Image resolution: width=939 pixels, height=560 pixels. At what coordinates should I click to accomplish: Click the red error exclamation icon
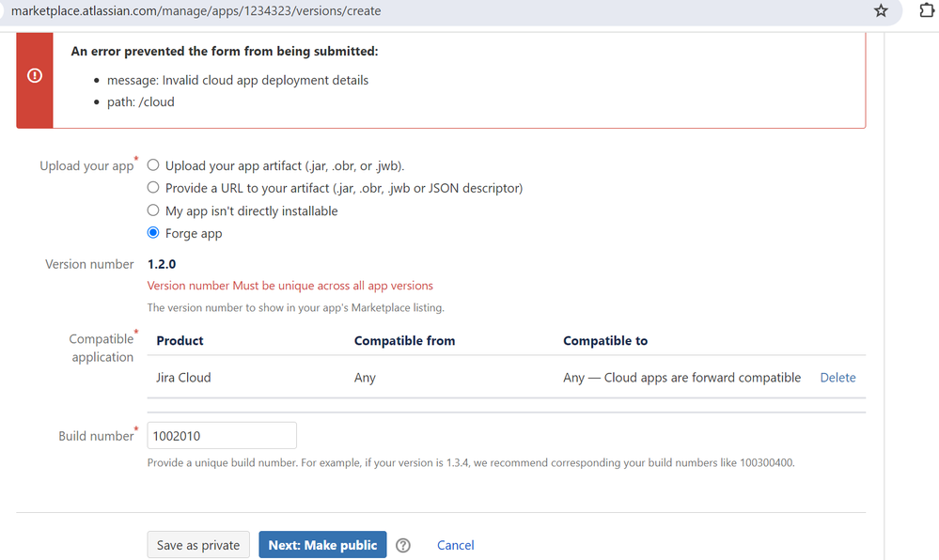pyautogui.click(x=35, y=75)
